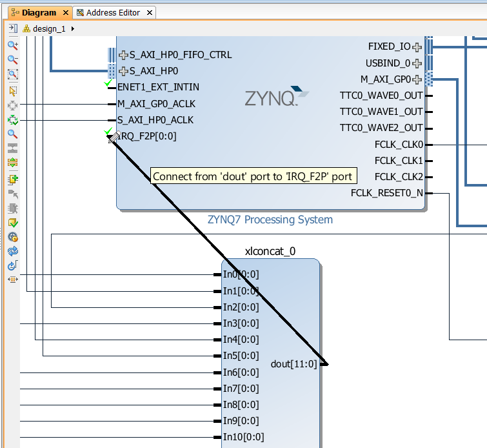Click the green auto-fit view icon

(x=13, y=120)
